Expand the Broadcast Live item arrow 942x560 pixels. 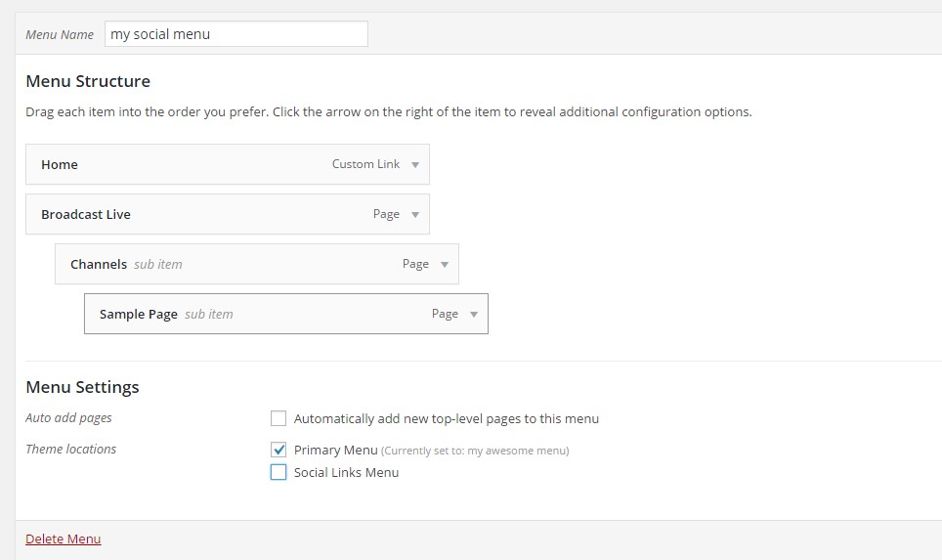click(415, 214)
